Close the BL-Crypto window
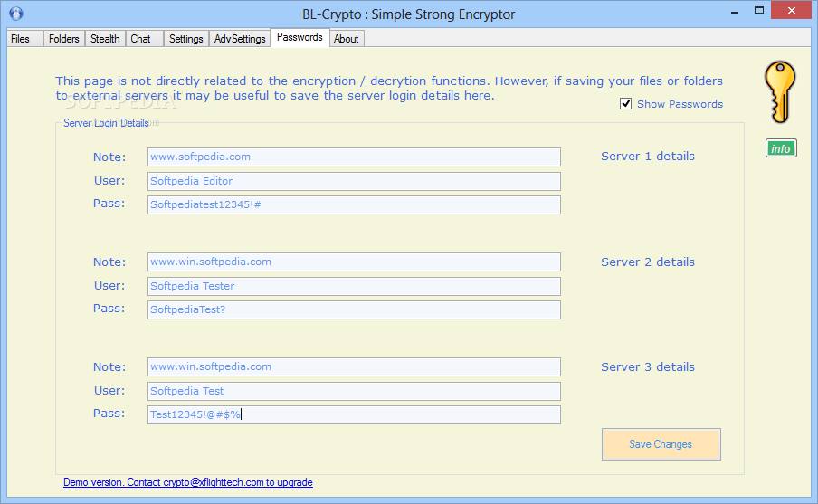The image size is (818, 504). pyautogui.click(x=792, y=11)
